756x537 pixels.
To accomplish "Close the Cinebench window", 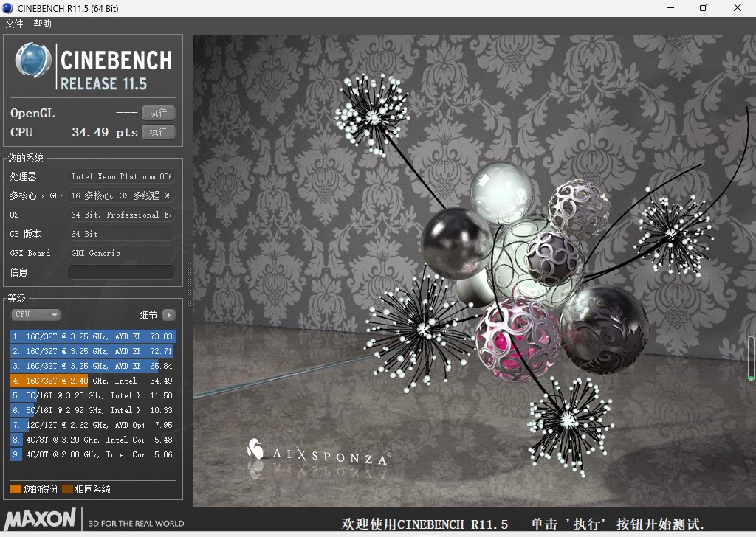I will [738, 7].
